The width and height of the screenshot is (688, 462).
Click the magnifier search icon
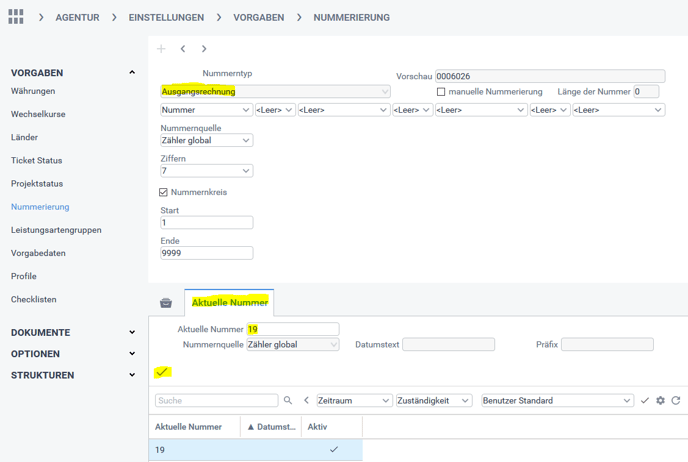click(288, 400)
